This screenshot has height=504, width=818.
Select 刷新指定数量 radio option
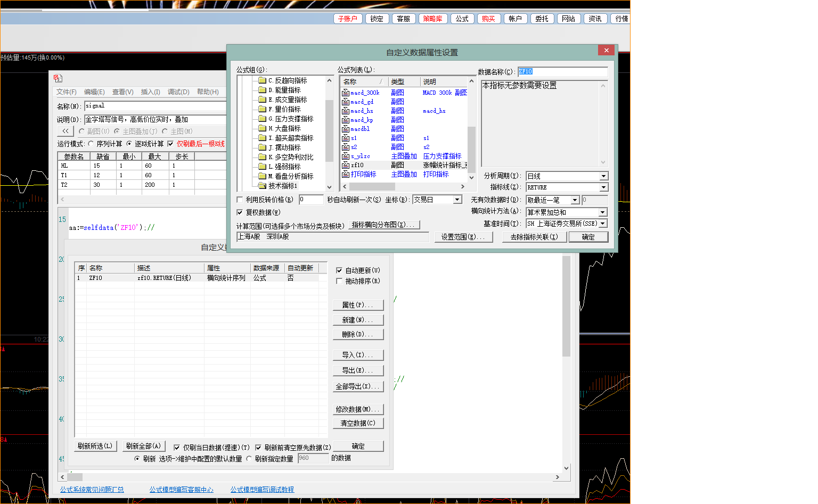pos(249,458)
